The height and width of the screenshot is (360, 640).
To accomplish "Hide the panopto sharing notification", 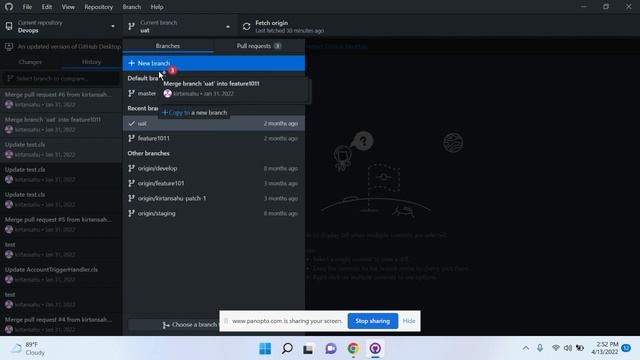I will pyautogui.click(x=409, y=321).
